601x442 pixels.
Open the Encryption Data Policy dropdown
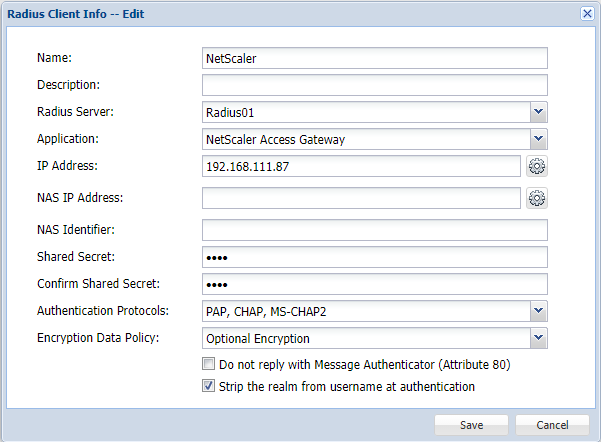coord(538,338)
